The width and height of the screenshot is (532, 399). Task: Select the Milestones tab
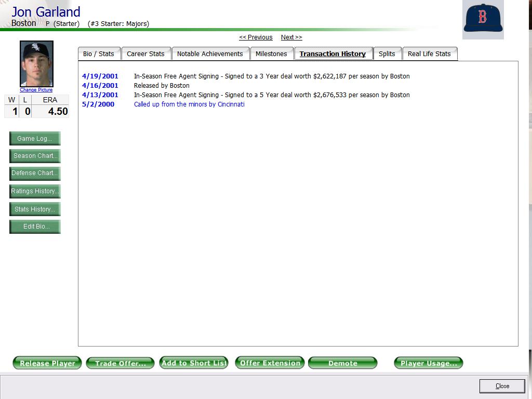(x=271, y=54)
